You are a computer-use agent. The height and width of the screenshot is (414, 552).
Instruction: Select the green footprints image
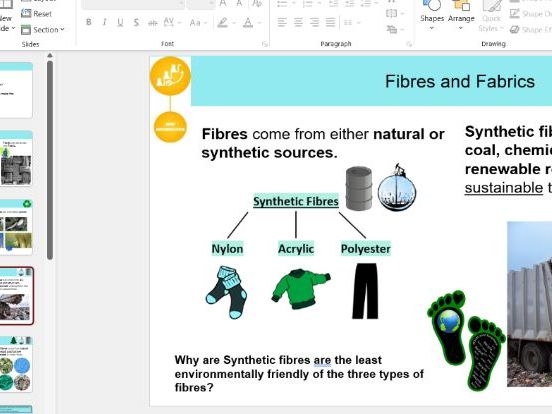[466, 340]
